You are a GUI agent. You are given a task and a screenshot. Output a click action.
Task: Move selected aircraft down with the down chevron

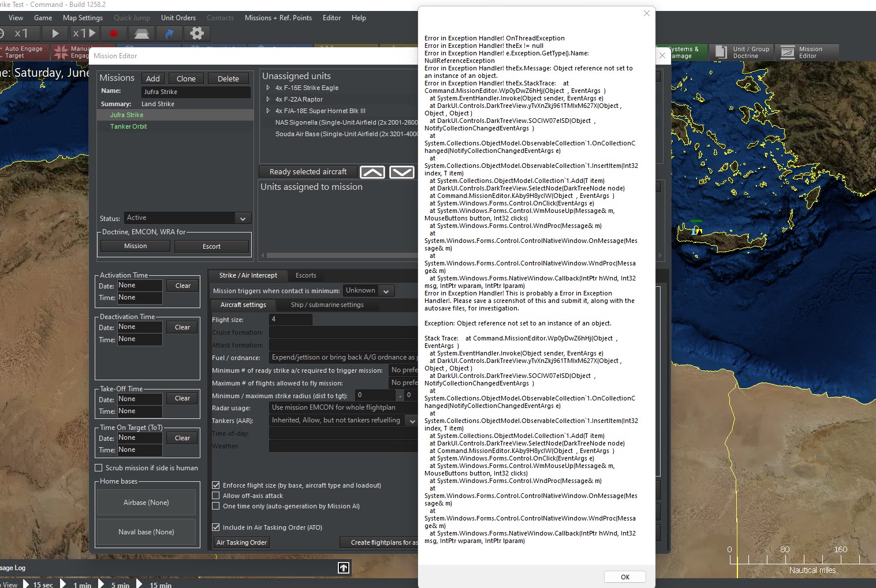coord(402,172)
